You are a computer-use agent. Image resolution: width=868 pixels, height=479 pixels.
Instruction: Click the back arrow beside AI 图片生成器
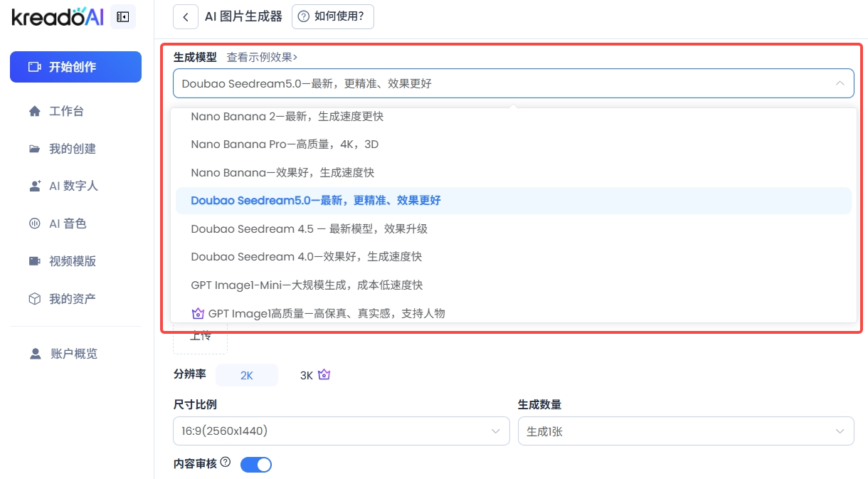[186, 17]
